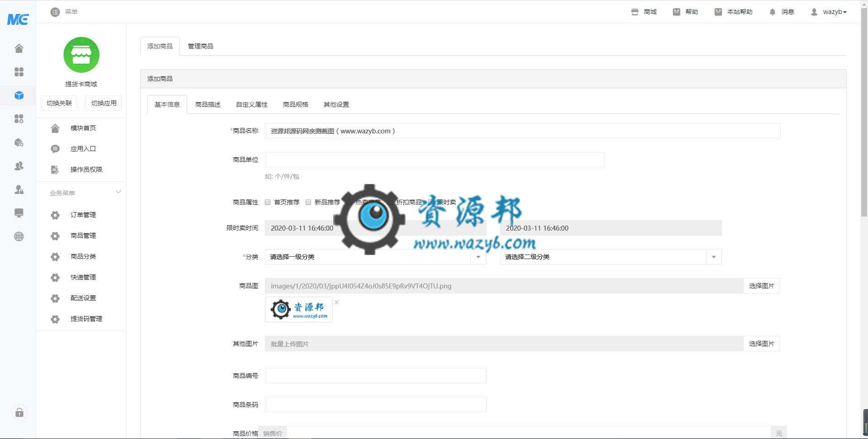Click the 销售价 price input field
Screen dimensions: 868x439
point(529,433)
